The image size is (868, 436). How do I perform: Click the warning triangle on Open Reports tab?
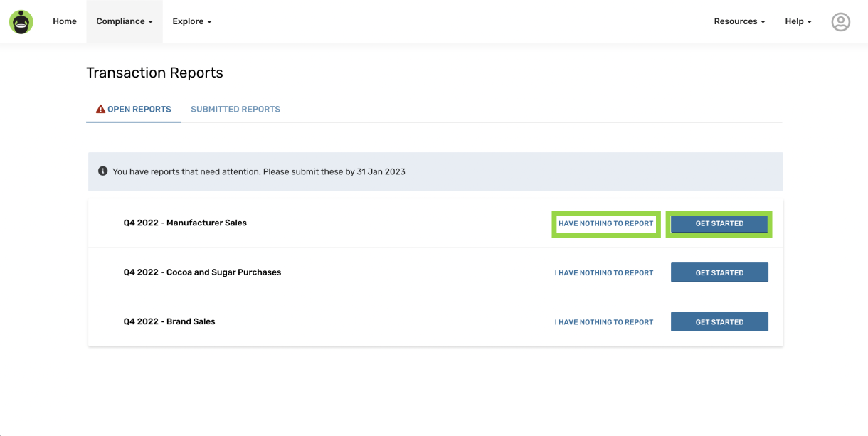[x=100, y=110]
